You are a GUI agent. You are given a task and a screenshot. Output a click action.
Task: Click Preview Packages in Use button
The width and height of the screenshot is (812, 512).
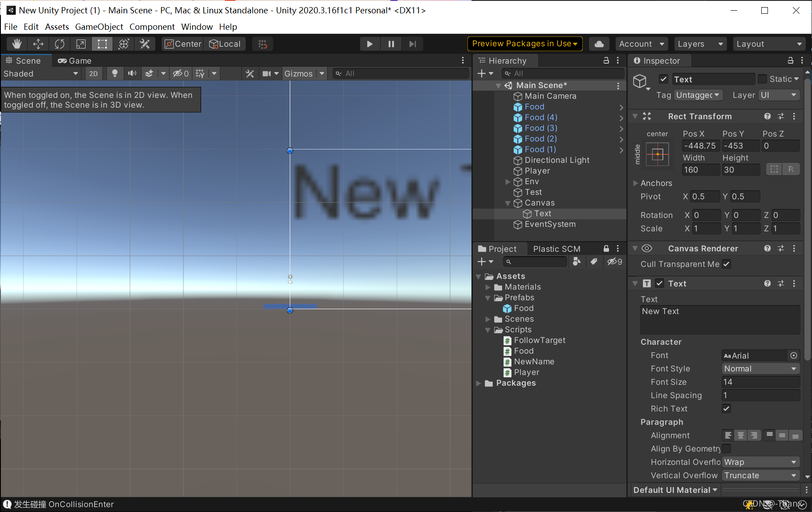click(525, 44)
